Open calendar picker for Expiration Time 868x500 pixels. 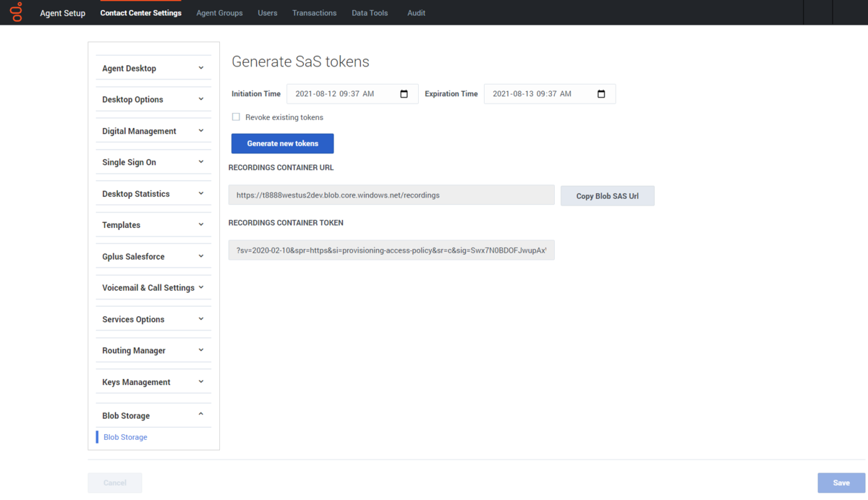601,94
